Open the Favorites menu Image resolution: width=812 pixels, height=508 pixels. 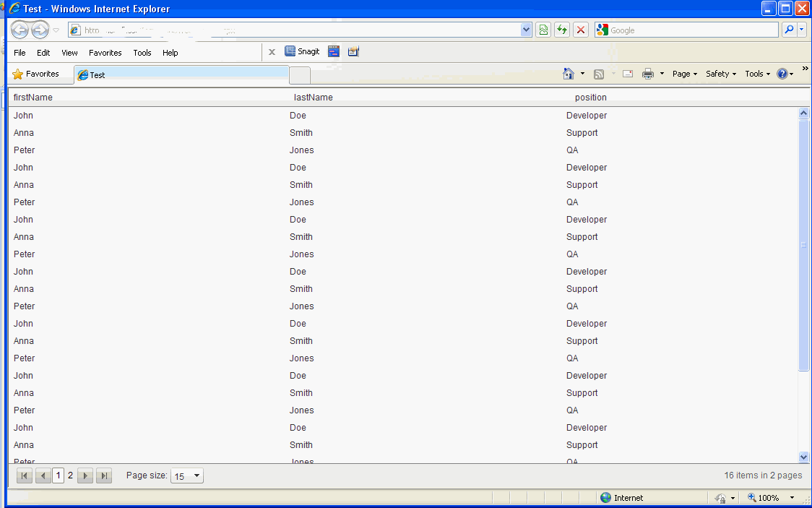coord(105,53)
